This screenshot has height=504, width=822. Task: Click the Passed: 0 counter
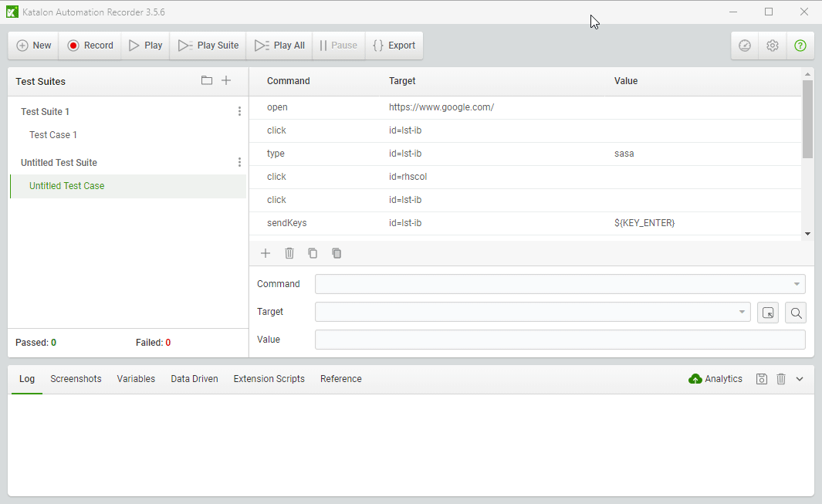pyautogui.click(x=36, y=343)
